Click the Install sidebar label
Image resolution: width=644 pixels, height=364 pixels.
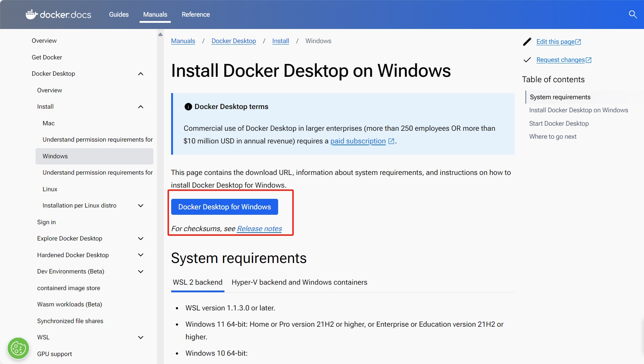(x=45, y=106)
